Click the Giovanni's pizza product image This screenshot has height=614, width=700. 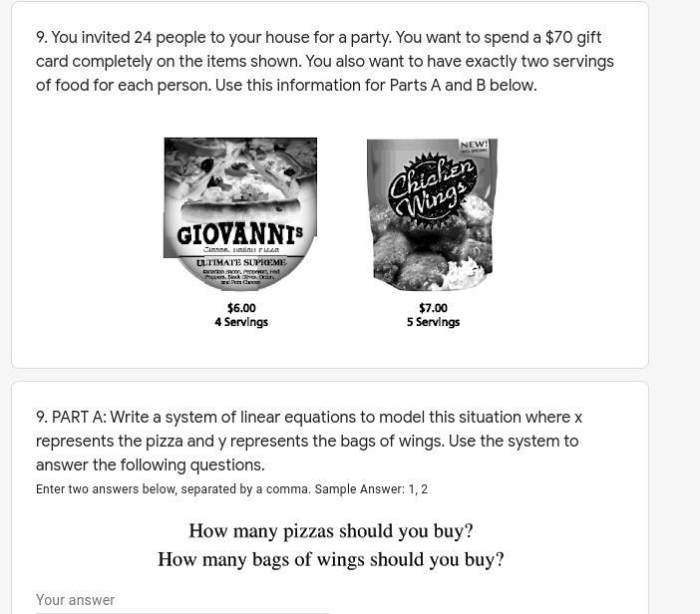(x=240, y=214)
